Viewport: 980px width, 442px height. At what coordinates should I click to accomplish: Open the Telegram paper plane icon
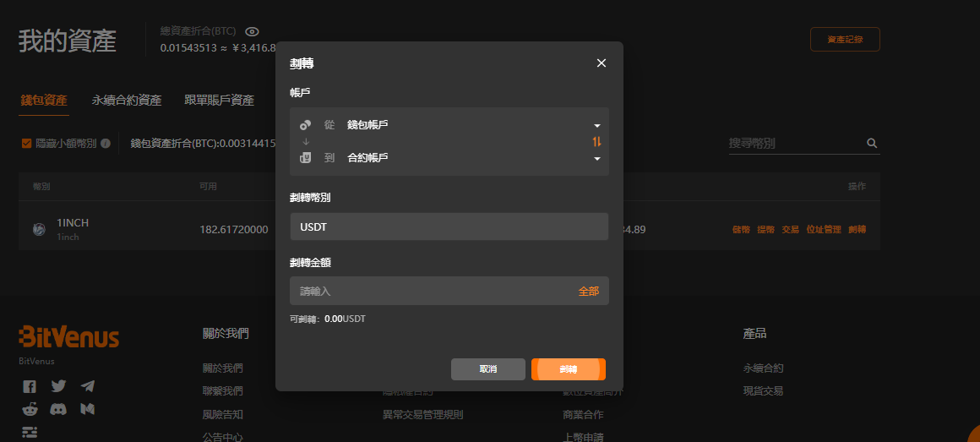pyautogui.click(x=88, y=386)
